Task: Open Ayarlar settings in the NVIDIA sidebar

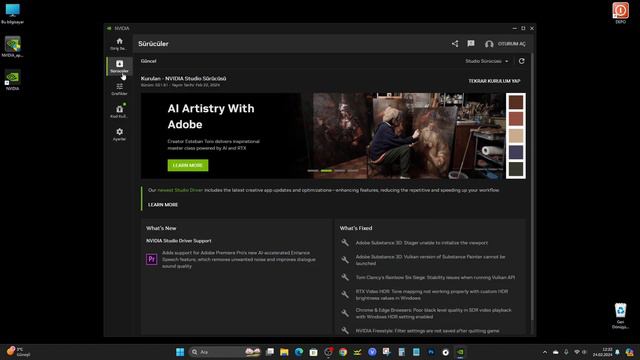Action: pyautogui.click(x=119, y=134)
